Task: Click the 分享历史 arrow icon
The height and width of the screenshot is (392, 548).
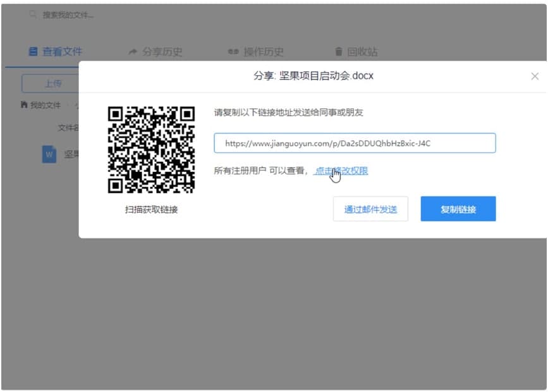Action: coord(133,52)
